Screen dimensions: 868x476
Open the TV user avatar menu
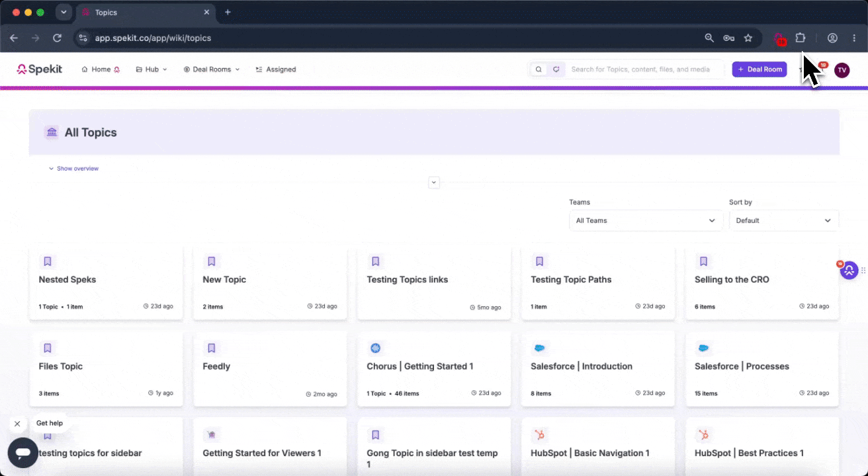[x=842, y=70]
